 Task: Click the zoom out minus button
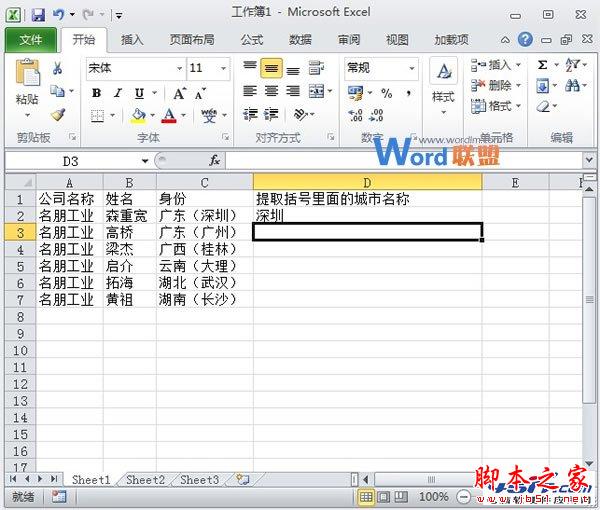463,497
